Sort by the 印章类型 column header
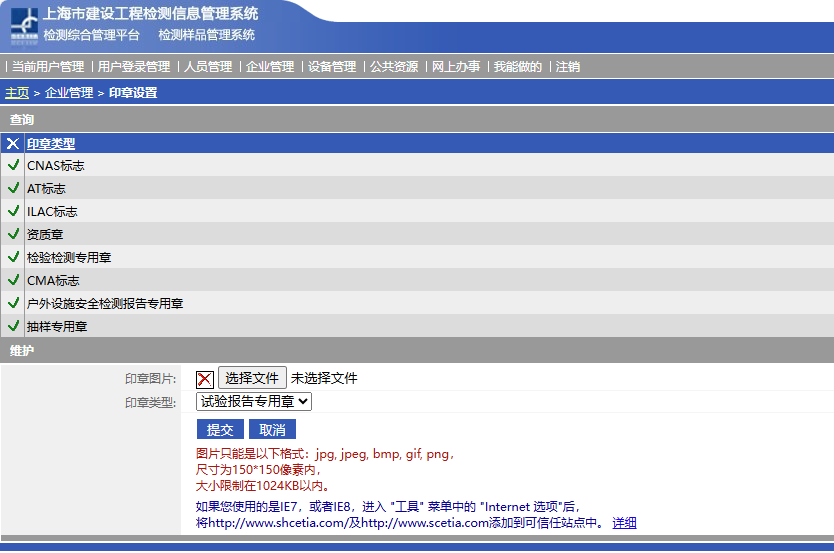This screenshot has height=553, width=834. click(51, 143)
